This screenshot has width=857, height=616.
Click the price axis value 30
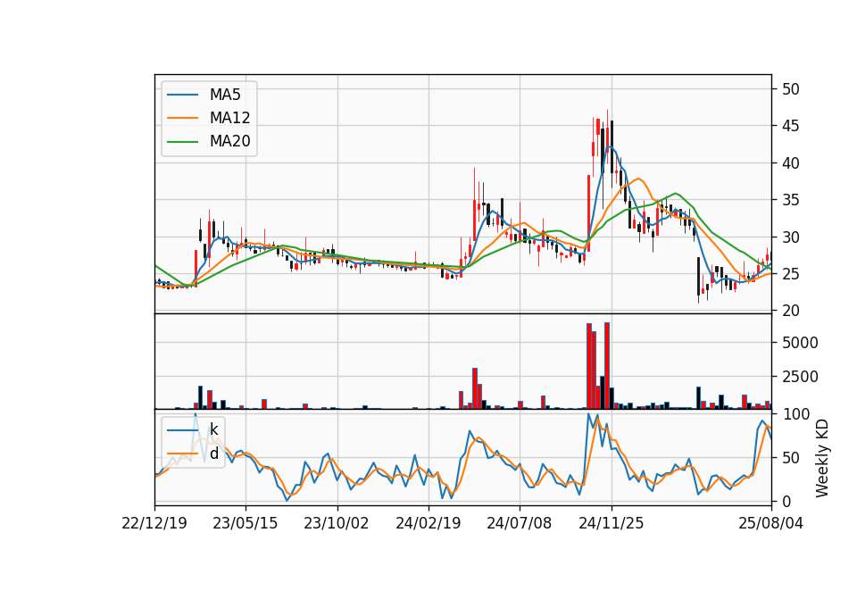coord(790,237)
